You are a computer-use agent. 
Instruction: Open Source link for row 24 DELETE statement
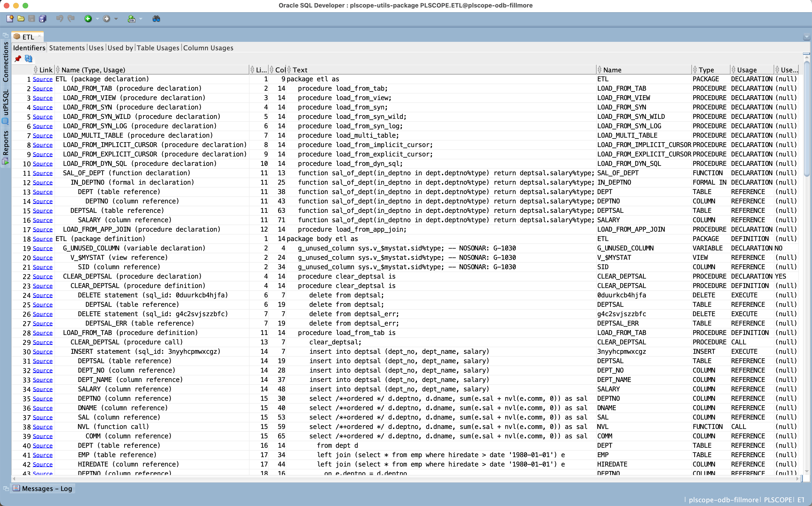[x=43, y=296]
